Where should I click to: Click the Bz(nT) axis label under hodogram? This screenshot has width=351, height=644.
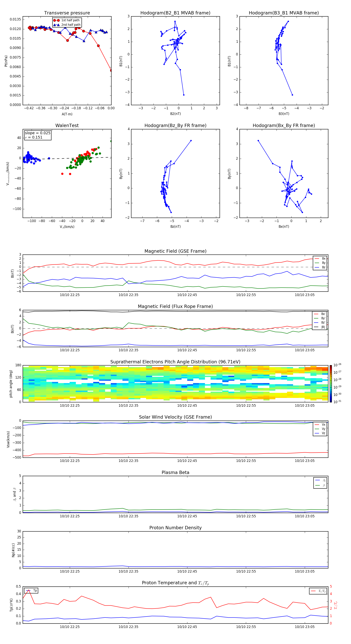175,227
